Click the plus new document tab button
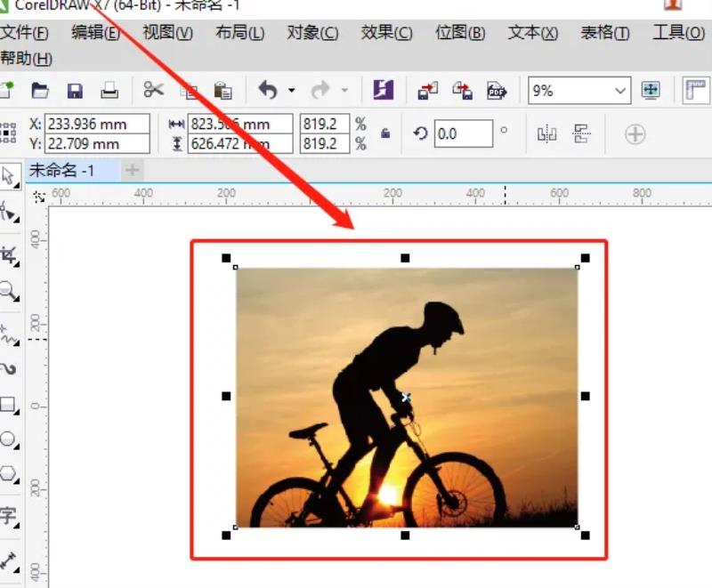Screen dimensions: 712x588 coord(132,170)
